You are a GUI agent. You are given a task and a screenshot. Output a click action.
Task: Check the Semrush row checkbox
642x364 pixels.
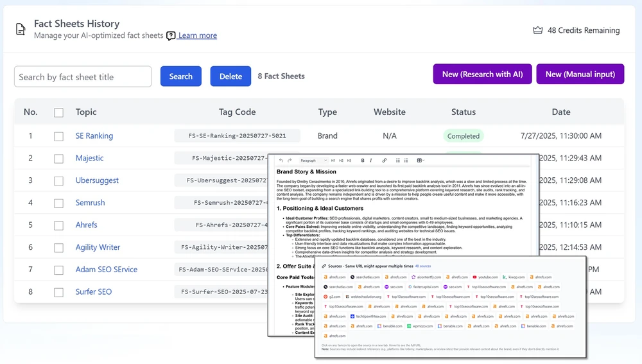coord(58,203)
